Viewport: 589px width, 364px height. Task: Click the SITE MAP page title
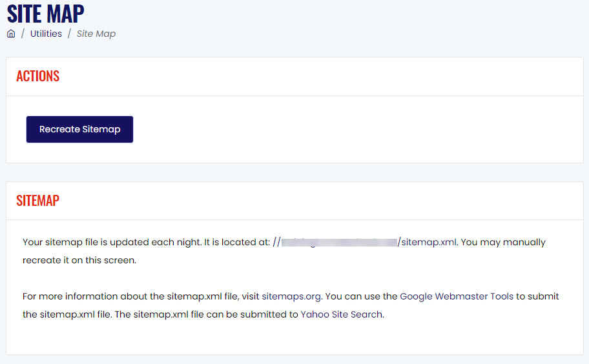(x=45, y=14)
